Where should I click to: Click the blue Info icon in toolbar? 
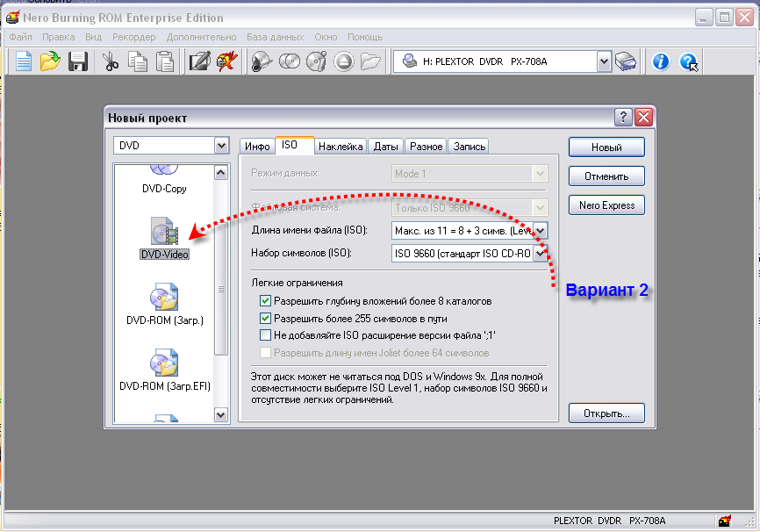click(661, 61)
